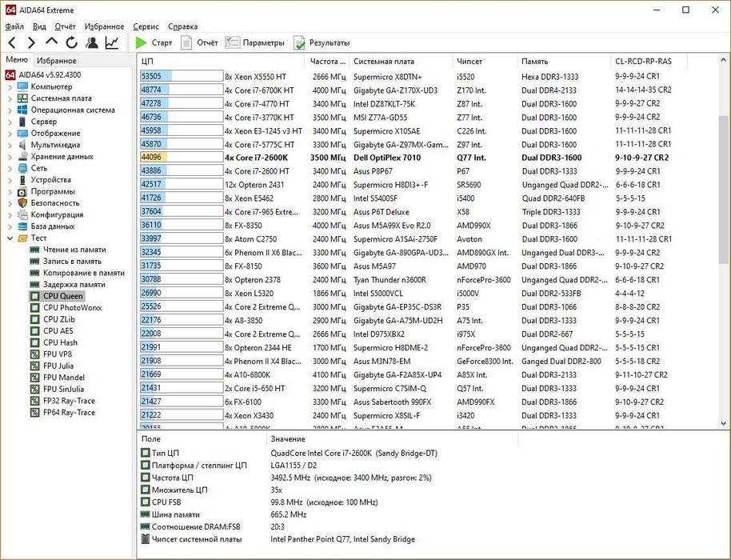Expand the Операционная система node

[x=10, y=110]
